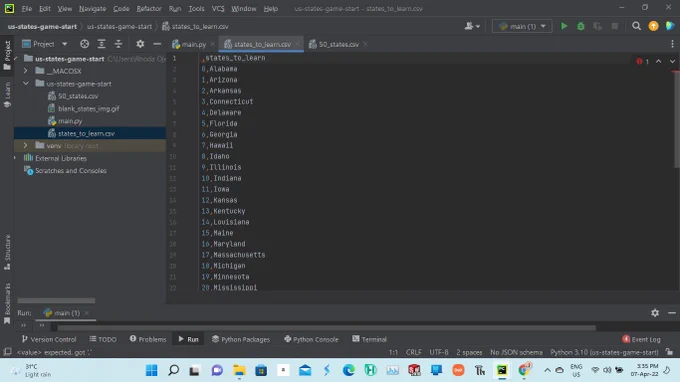The height and width of the screenshot is (382, 680).
Task: Click line:column 1:1 position indicator
Action: [393, 352]
